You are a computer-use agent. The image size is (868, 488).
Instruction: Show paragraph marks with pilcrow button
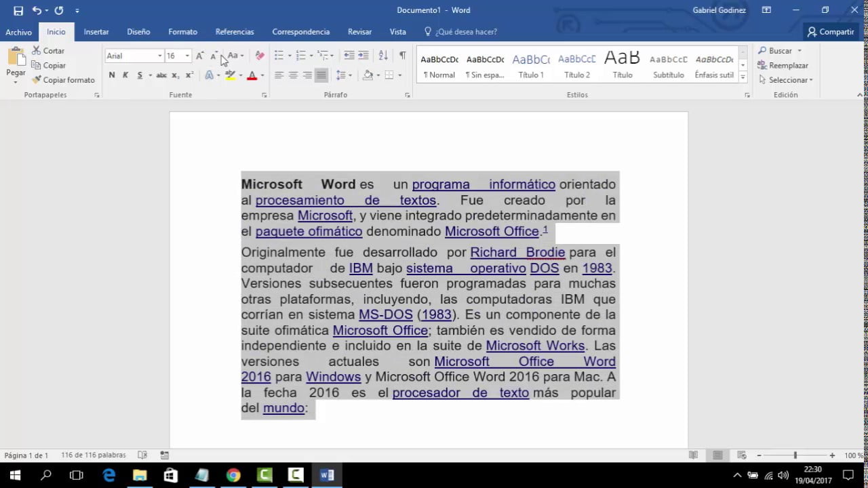(403, 56)
